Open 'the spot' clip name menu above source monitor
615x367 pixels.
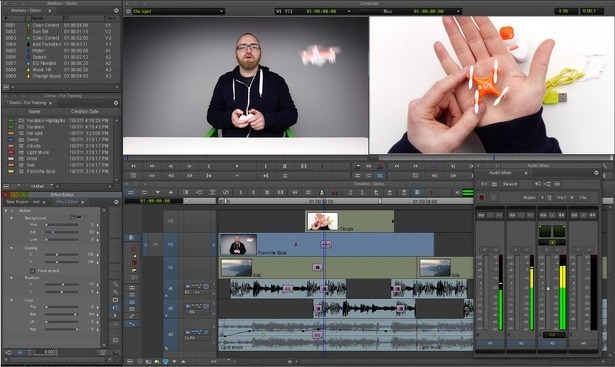(178, 11)
